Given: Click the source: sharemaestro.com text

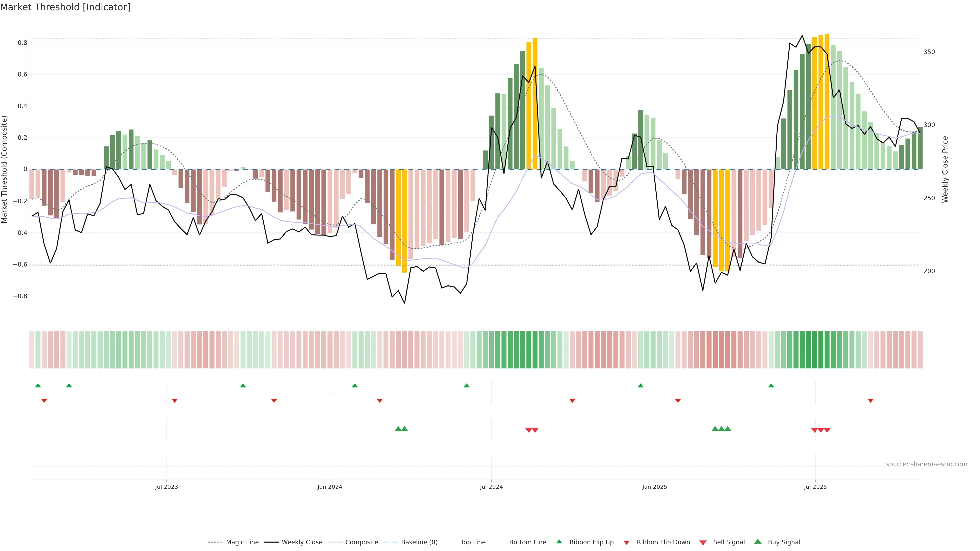Looking at the screenshot, I should pyautogui.click(x=926, y=464).
